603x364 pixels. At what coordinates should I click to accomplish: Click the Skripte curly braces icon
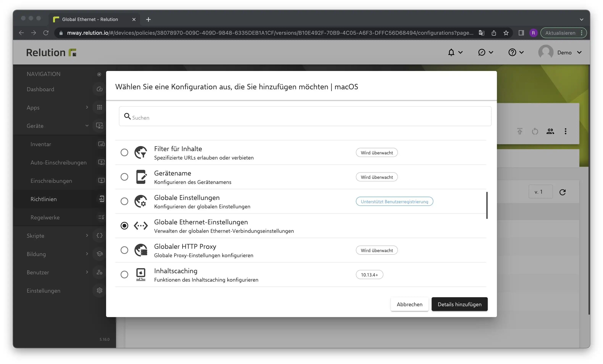click(99, 235)
